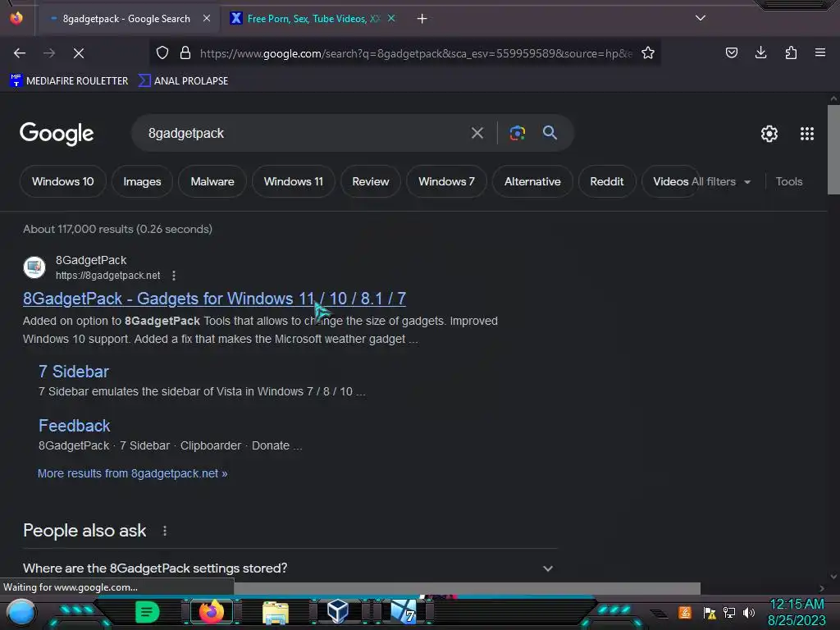Open the green notes app in taskbar
Viewport: 840px width, 630px height.
(147, 612)
